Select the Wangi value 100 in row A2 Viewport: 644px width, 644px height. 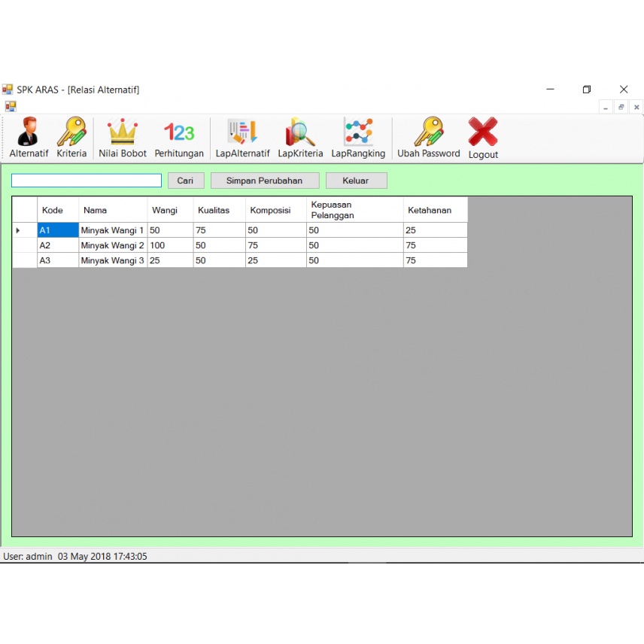tap(170, 245)
